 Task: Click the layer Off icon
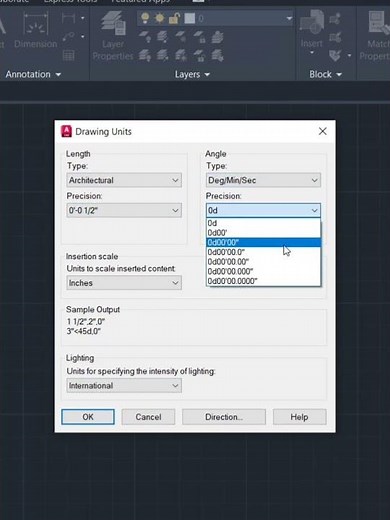click(144, 36)
